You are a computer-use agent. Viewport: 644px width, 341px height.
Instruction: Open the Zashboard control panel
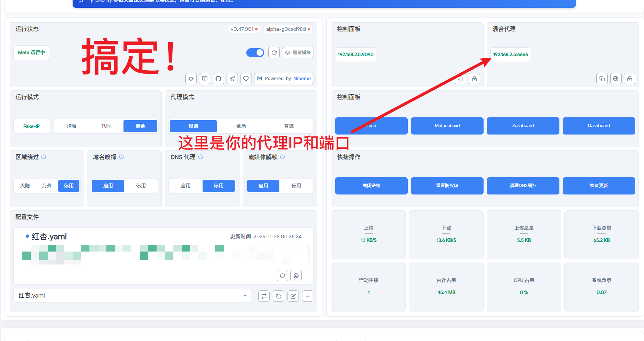pos(523,126)
